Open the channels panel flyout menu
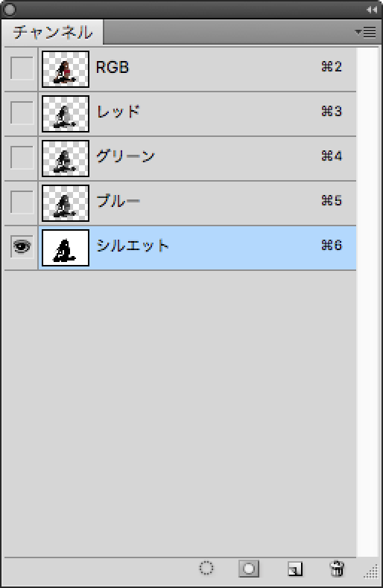 [365, 32]
